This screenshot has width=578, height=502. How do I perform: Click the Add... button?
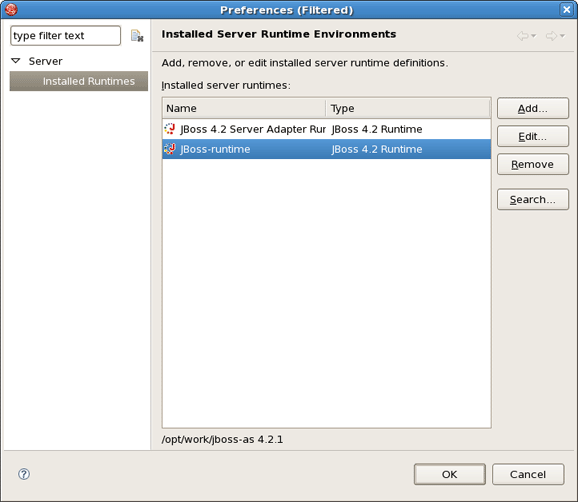533,108
